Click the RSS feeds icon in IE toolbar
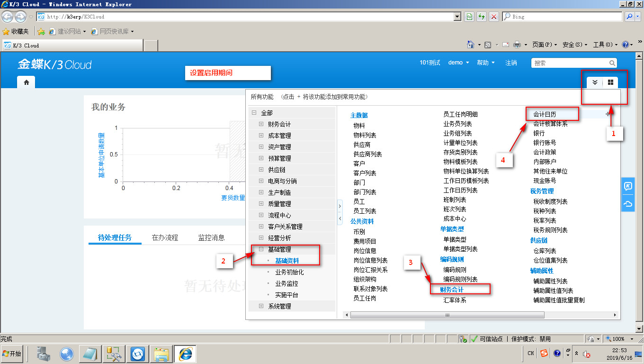 488,45
